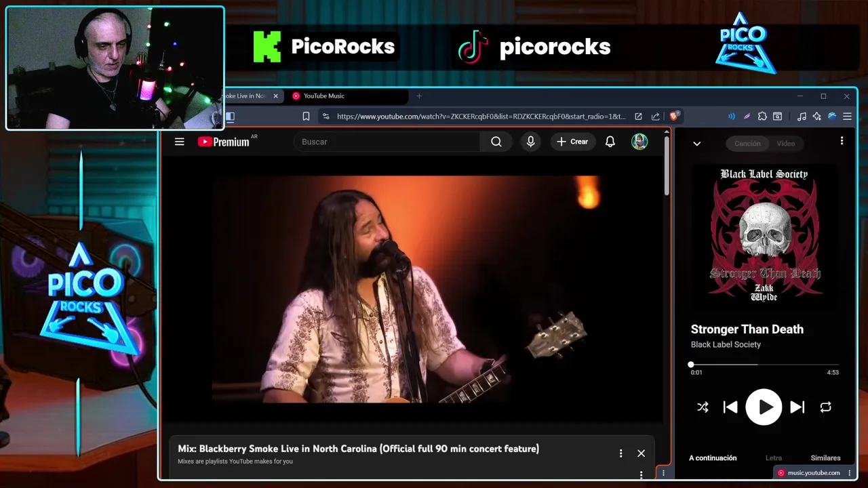Switch to the YouTube Music tab
Screen dimensions: 868x488
(x=346, y=96)
